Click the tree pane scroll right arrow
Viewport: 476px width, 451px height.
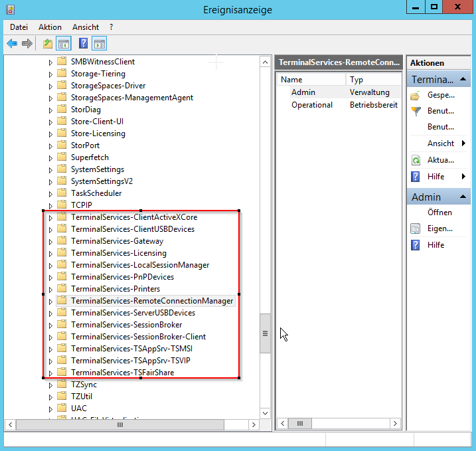coord(254,424)
